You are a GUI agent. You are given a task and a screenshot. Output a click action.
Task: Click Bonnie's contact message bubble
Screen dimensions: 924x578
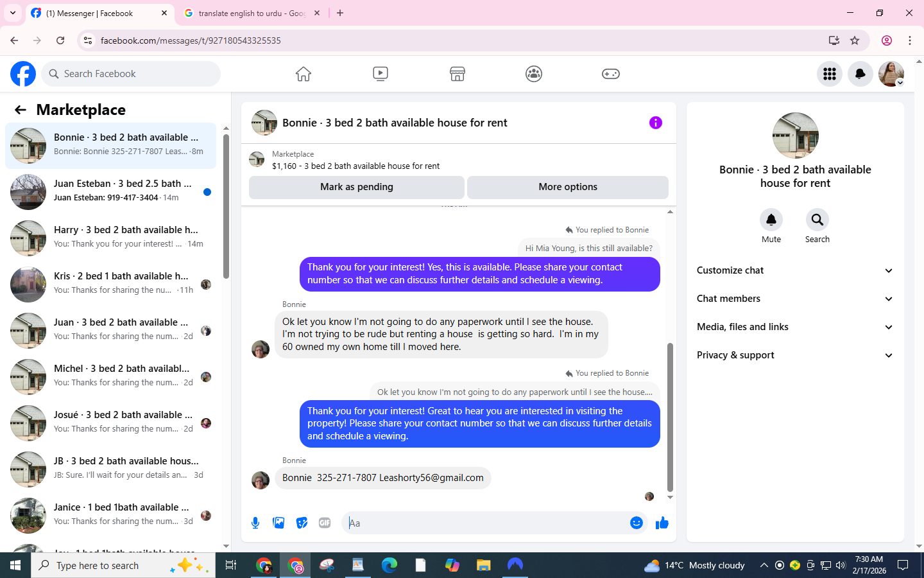tap(383, 478)
